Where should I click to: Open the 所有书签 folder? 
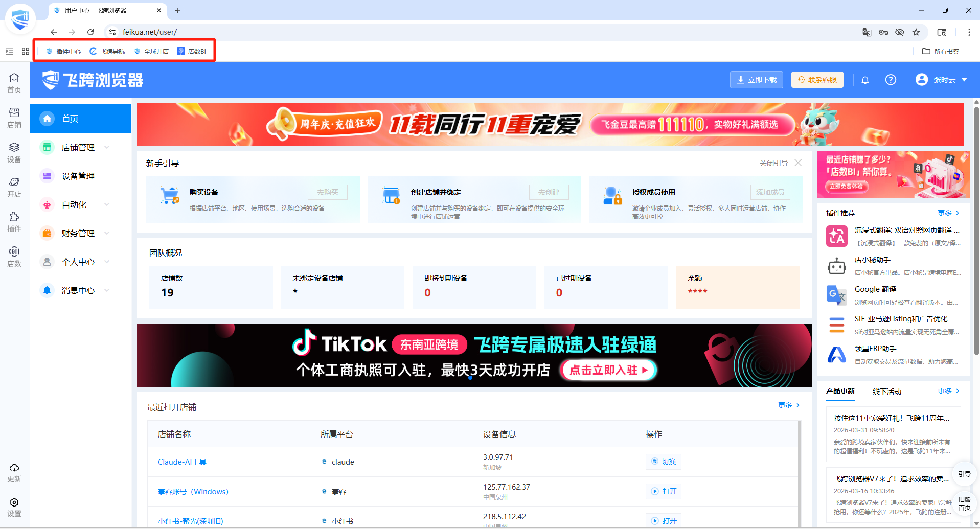coord(941,51)
